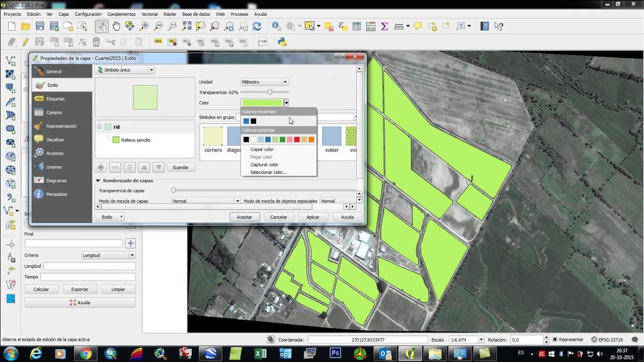Move symbol layer down with the arrow
This screenshot has width=644, height=362.
point(158,167)
